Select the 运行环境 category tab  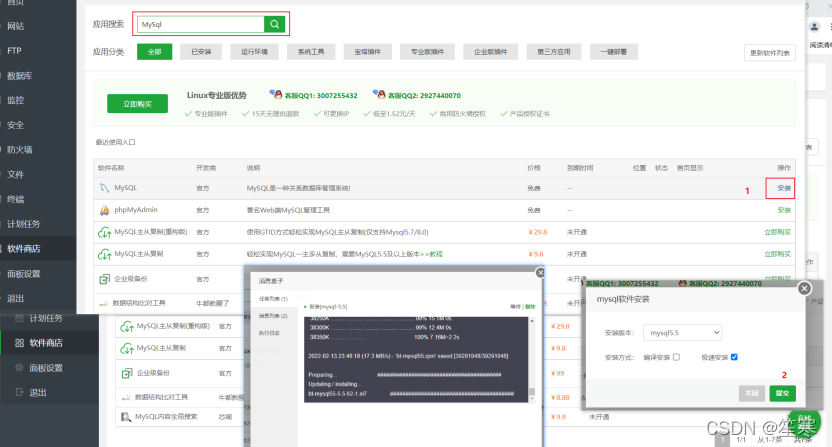click(255, 52)
